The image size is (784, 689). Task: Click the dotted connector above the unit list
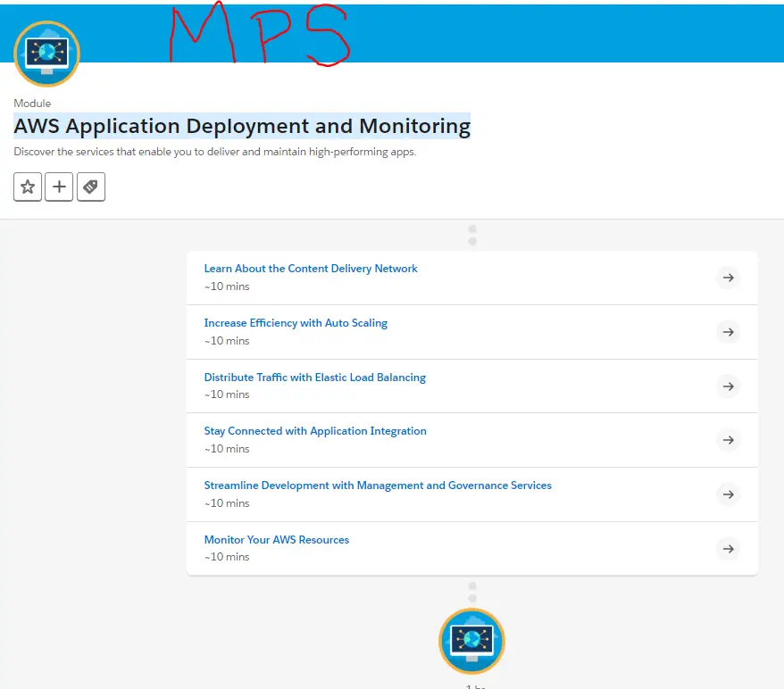[x=471, y=235]
